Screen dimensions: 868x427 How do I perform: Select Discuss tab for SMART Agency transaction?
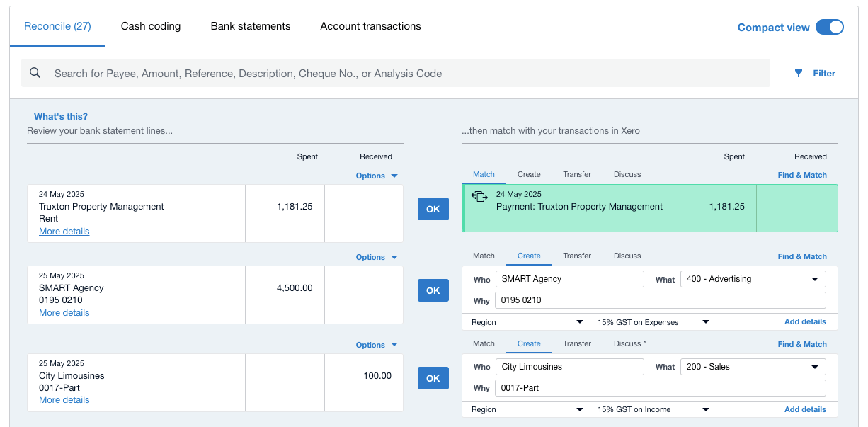627,256
